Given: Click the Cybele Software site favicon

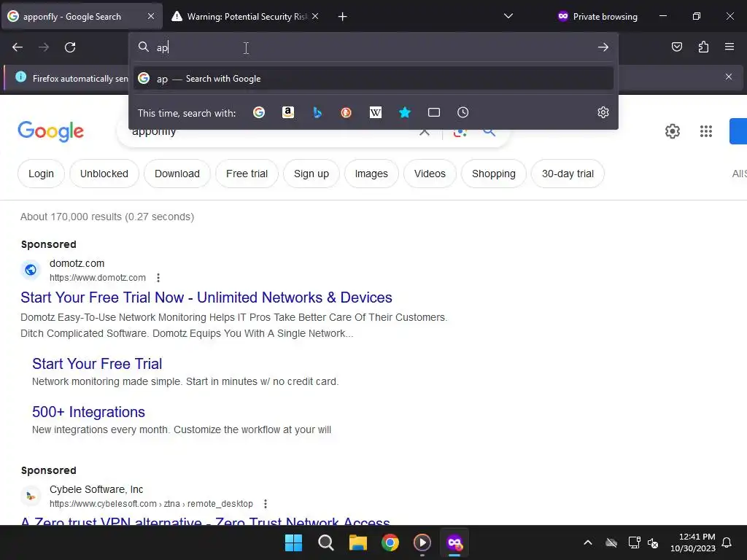Looking at the screenshot, I should pos(31,496).
